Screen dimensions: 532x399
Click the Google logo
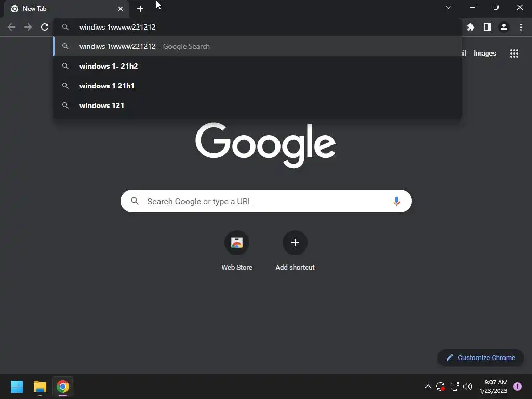click(265, 145)
